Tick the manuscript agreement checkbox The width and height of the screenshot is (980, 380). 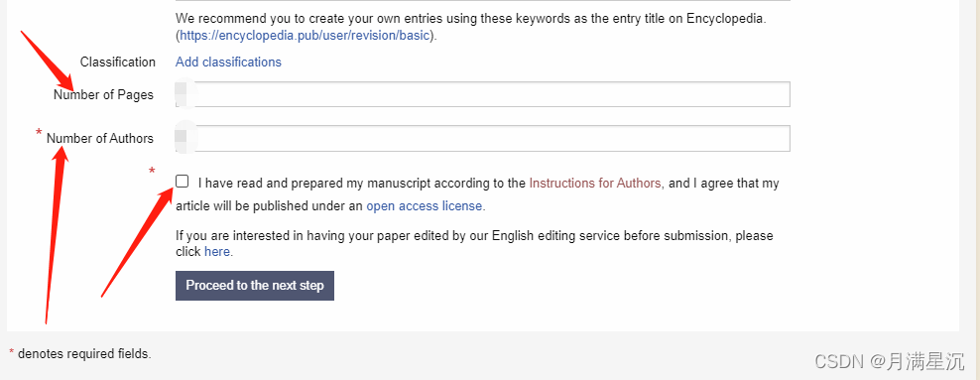182,182
